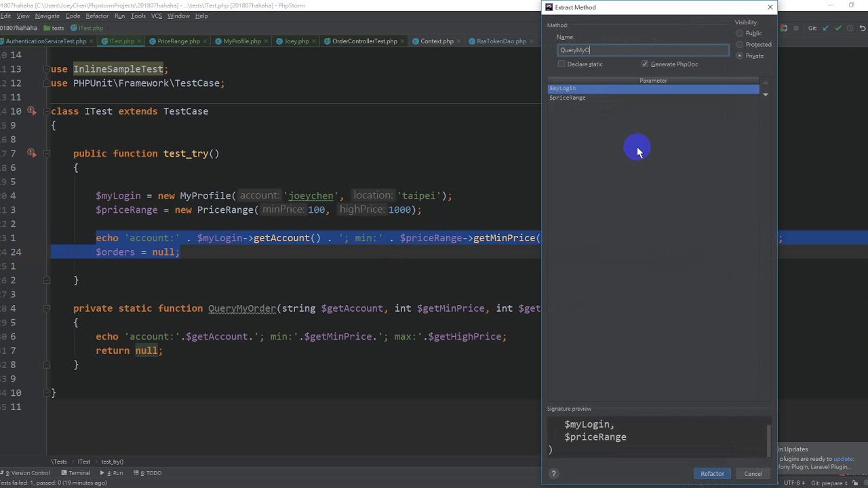
Task: Open the Terminal tool window
Action: point(75,473)
